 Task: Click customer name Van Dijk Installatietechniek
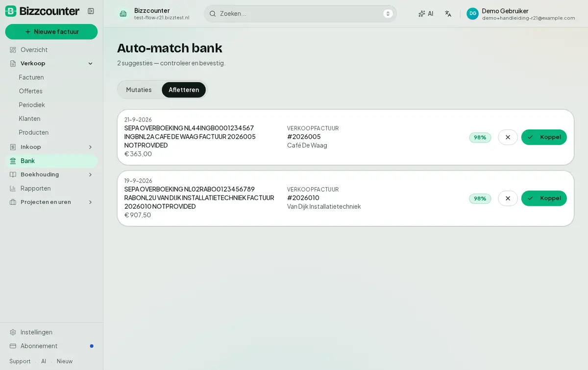324,206
